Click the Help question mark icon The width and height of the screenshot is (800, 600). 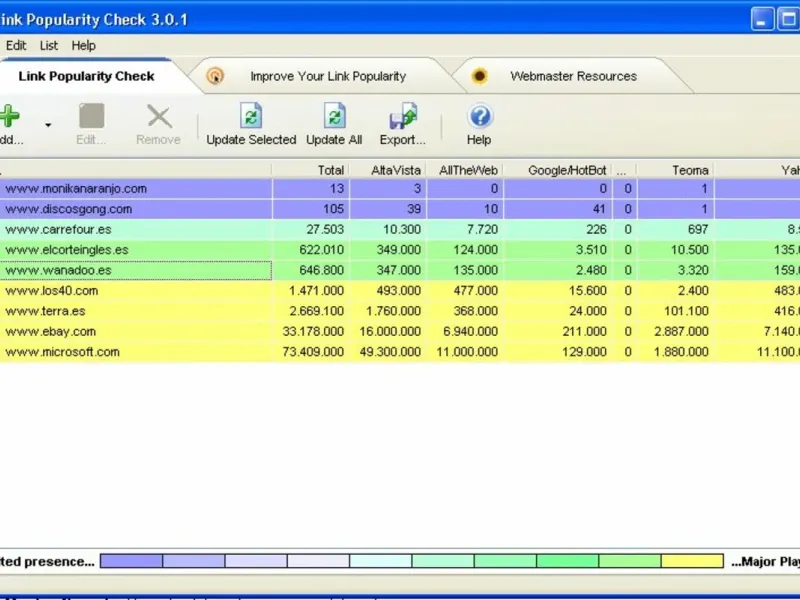point(479,116)
